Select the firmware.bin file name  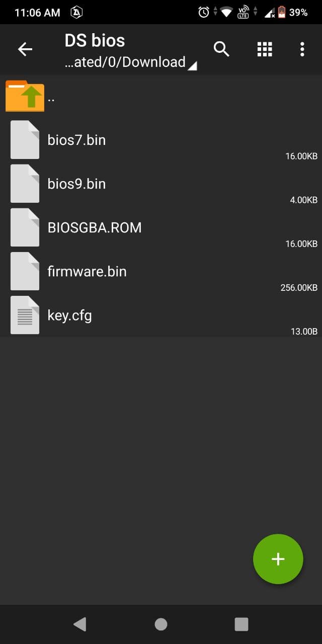87,272
